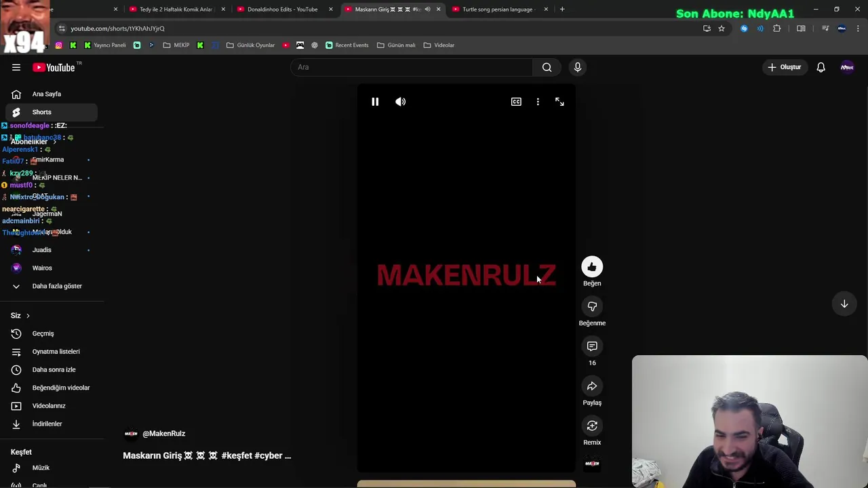Open the sound source thumbnail below Remix

pyautogui.click(x=592, y=464)
